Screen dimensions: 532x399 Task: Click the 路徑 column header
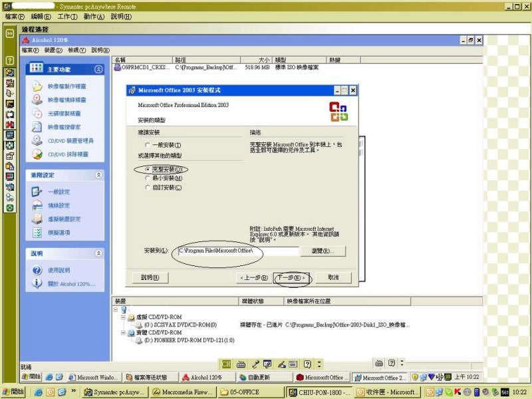pyautogui.click(x=207, y=60)
